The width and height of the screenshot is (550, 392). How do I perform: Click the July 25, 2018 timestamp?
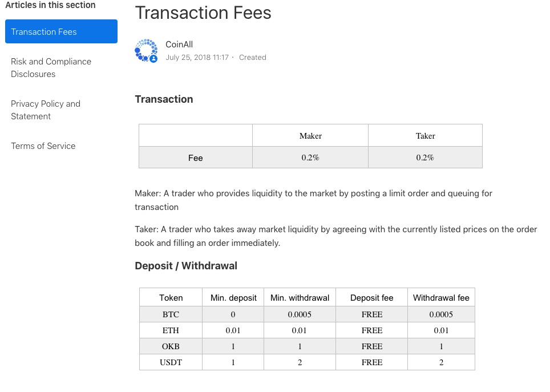[x=197, y=57]
